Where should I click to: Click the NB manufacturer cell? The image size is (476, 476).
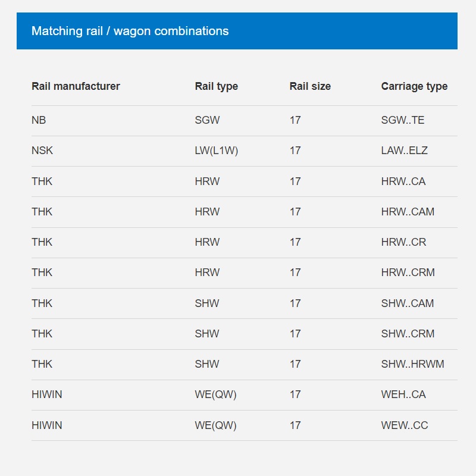coord(39,120)
